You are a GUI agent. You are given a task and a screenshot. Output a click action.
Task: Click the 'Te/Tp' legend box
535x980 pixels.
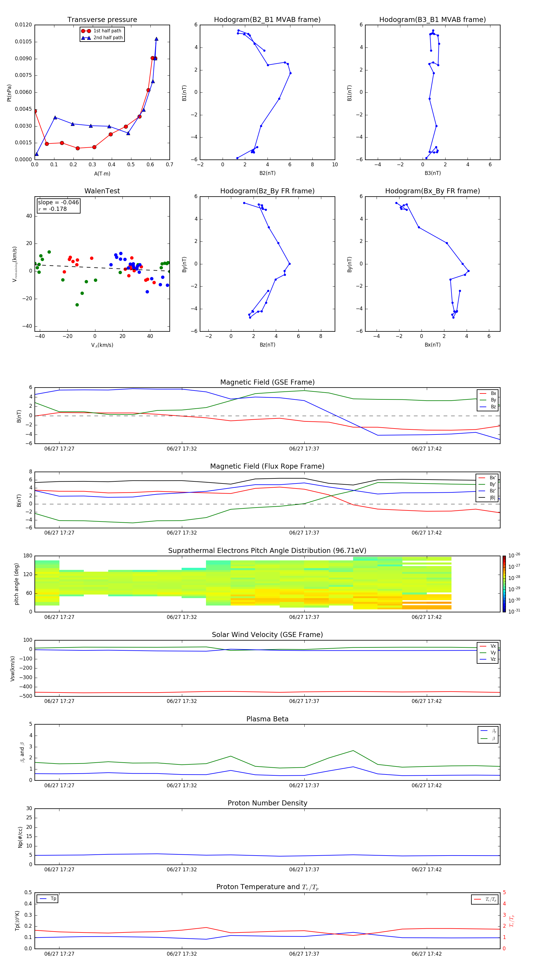coord(485,900)
